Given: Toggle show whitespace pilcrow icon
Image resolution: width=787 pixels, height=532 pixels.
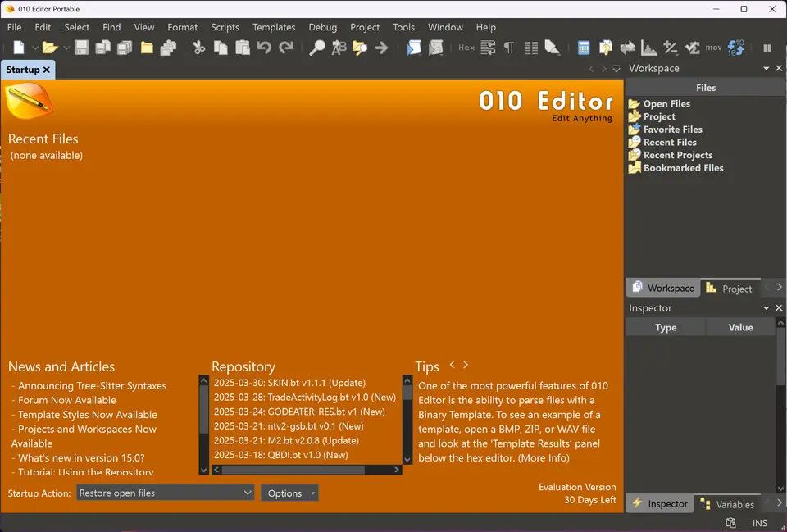Looking at the screenshot, I should pos(509,48).
